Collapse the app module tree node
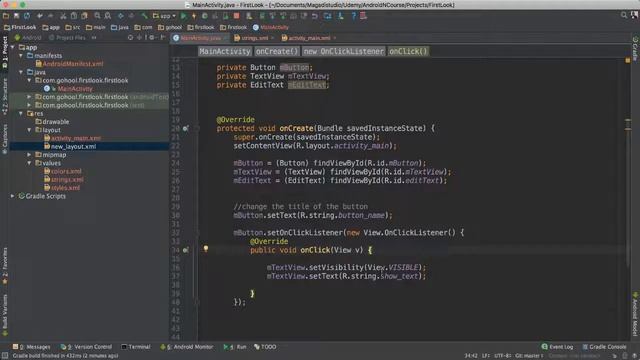Viewport: 640px width, 360px height. (x=13, y=47)
